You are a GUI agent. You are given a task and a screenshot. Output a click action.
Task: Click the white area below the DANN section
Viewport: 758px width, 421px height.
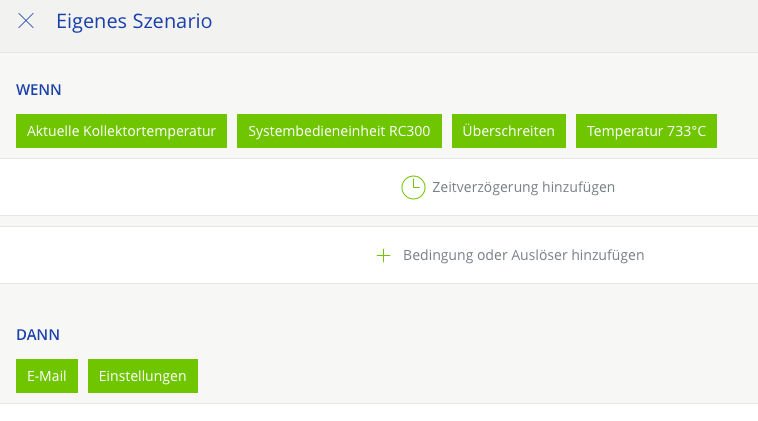tap(380, 412)
